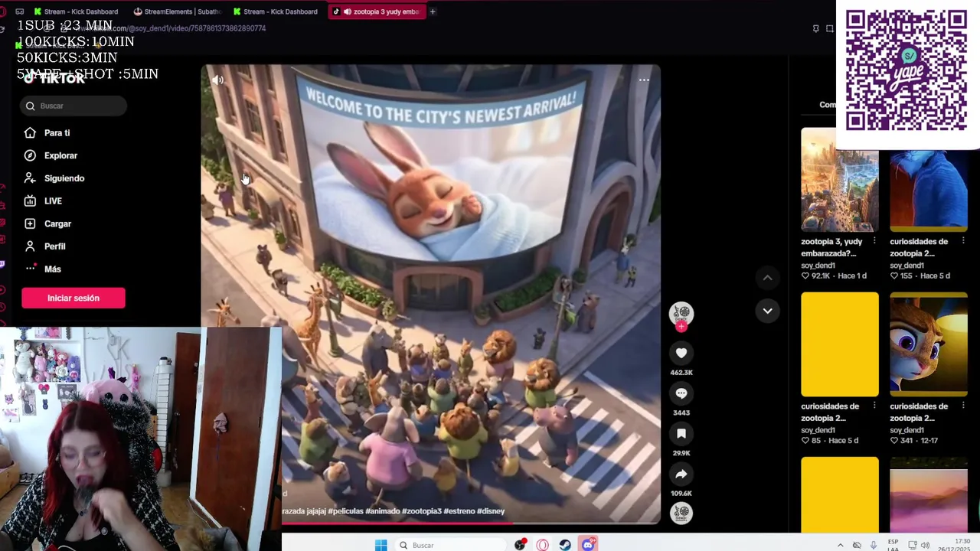The width and height of the screenshot is (980, 551).
Task: Open 'zootopia 3, yudy embarazada?' video thumbnail
Action: pos(840,180)
